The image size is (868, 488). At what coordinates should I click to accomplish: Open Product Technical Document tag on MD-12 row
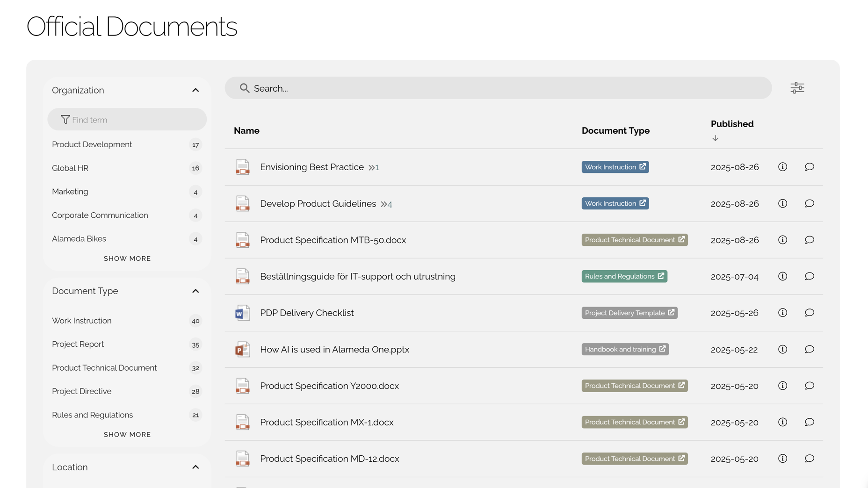pos(635,459)
